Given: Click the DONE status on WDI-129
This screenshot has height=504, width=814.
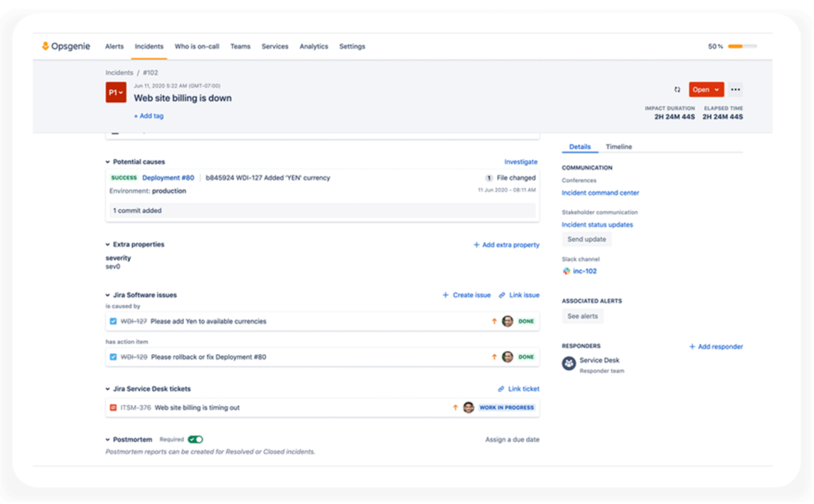Looking at the screenshot, I should pos(526,357).
